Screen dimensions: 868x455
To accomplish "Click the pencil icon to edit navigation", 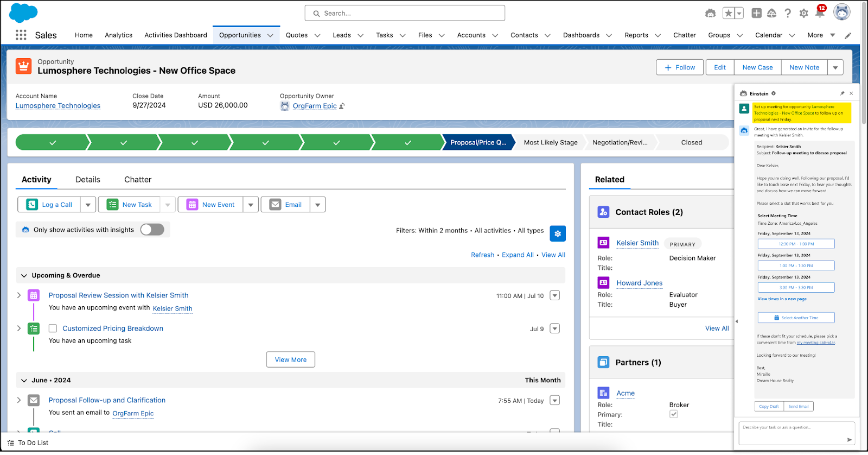I will 848,35.
